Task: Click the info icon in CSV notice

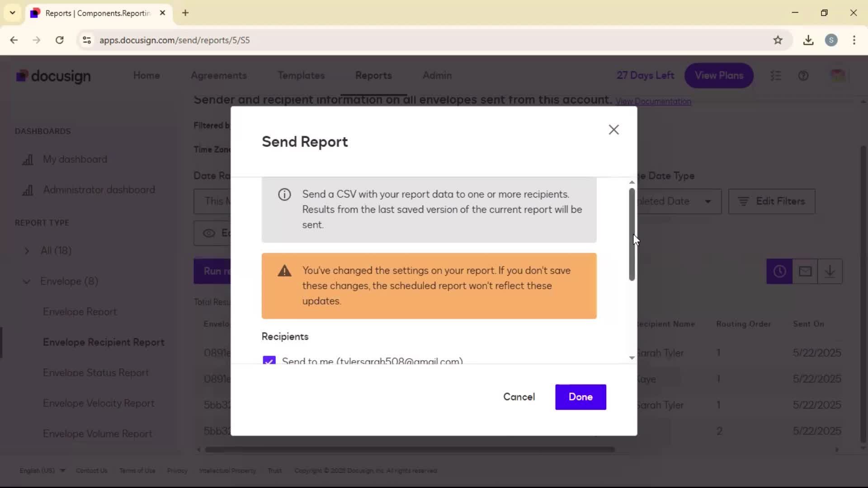Action: (284, 195)
